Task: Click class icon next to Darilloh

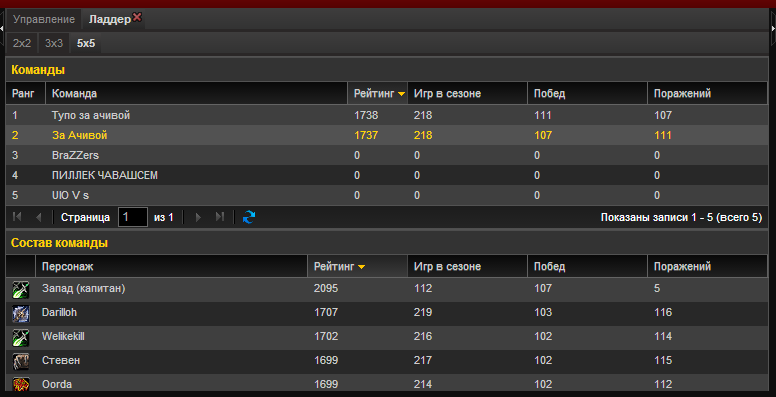Action: [21, 314]
